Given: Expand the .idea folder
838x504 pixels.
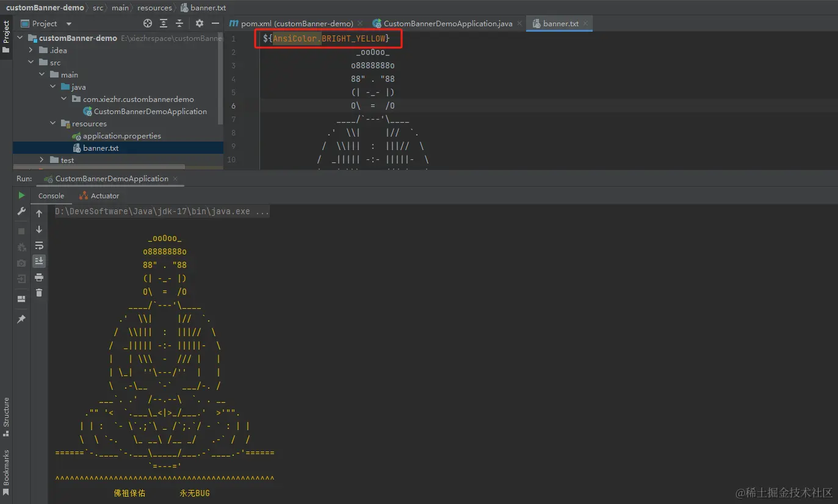Looking at the screenshot, I should tap(31, 50).
